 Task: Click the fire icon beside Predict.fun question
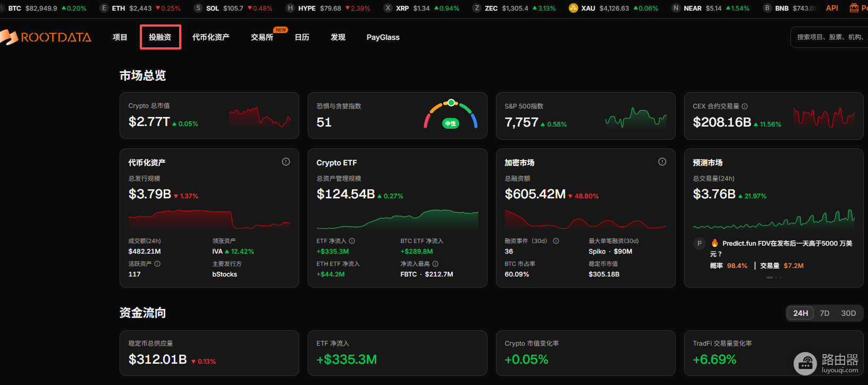pos(715,243)
